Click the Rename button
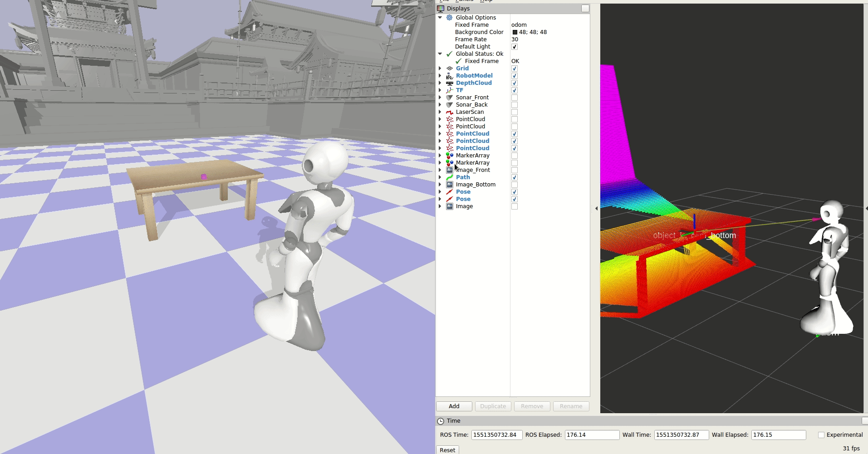868x454 pixels. click(571, 406)
